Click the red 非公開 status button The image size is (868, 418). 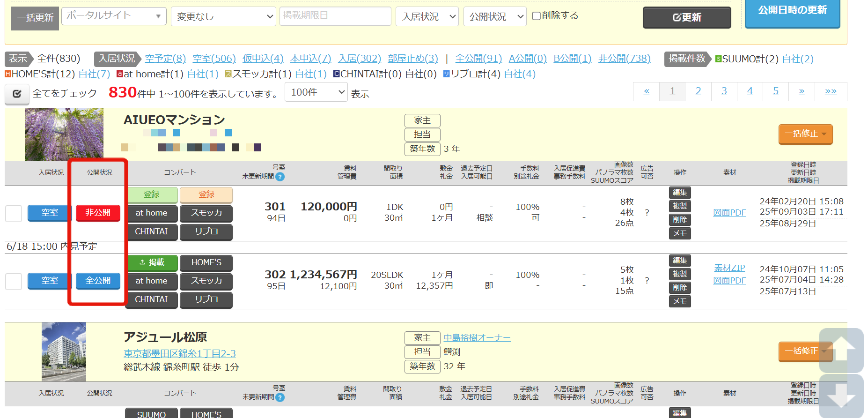[x=98, y=213]
